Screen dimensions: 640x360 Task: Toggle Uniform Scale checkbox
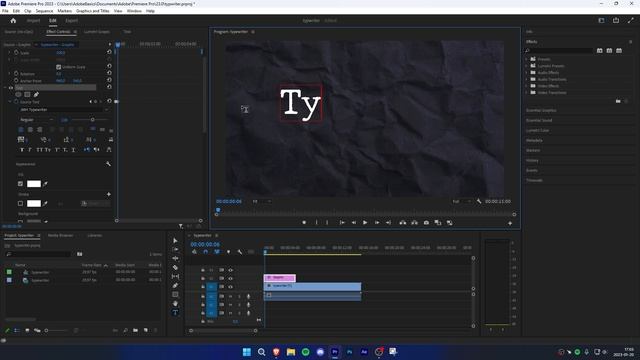click(58, 67)
